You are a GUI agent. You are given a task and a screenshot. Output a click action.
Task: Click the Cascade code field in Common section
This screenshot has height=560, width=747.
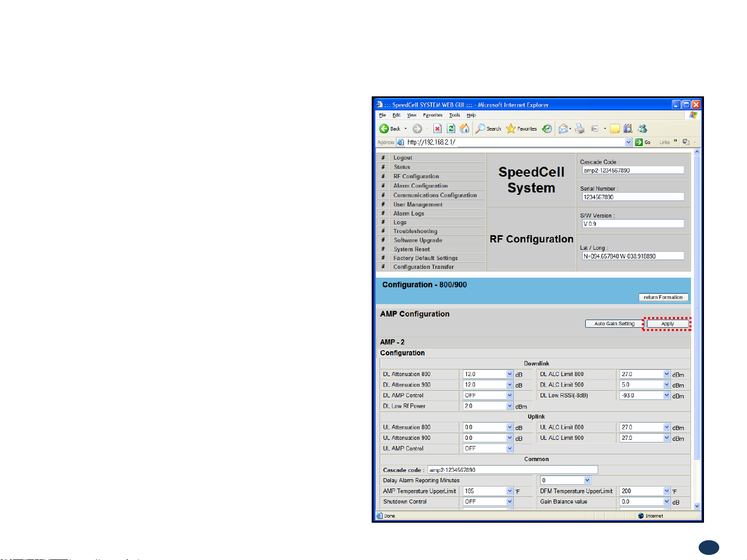513,470
